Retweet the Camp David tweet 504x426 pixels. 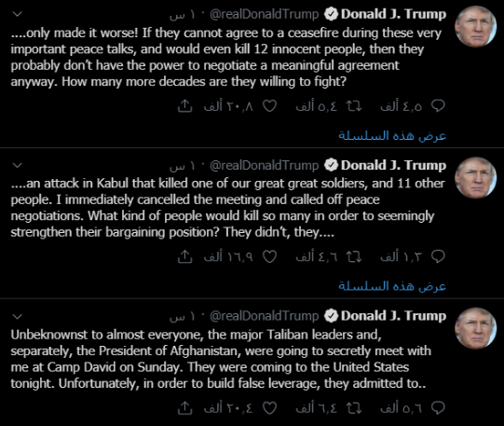(354, 408)
